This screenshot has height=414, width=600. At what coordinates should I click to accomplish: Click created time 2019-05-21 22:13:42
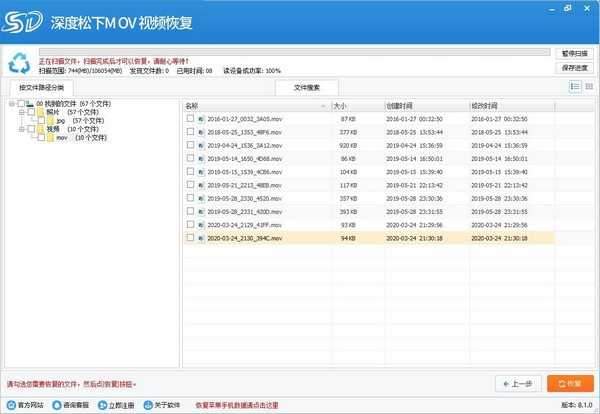pos(414,185)
